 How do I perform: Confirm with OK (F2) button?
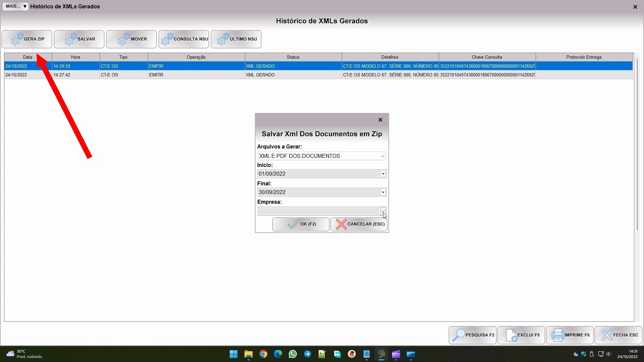tap(301, 224)
